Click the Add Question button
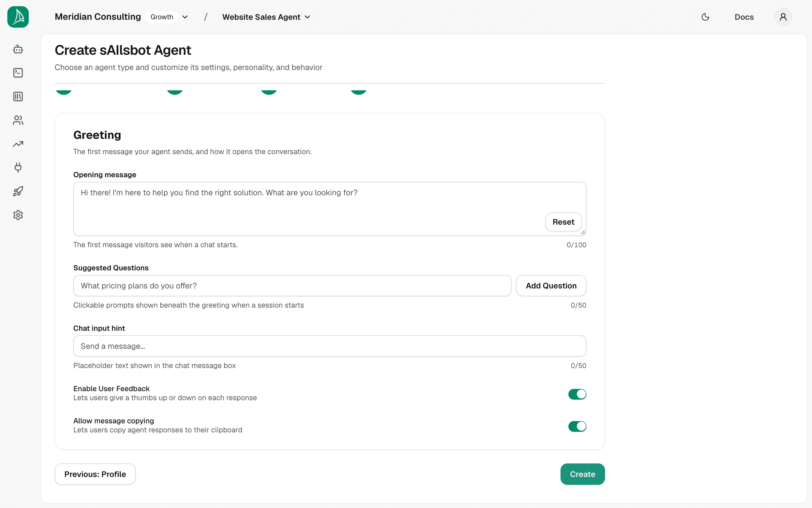 (551, 286)
